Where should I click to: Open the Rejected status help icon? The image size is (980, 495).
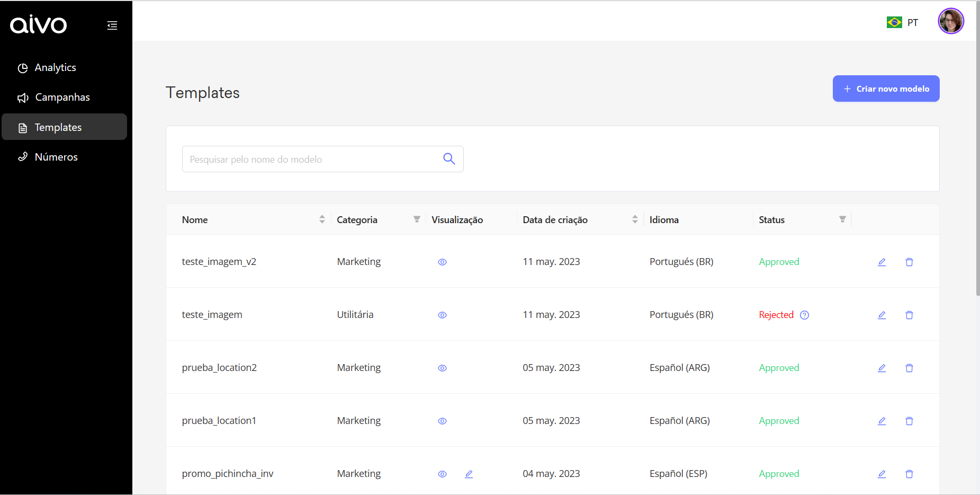(x=804, y=315)
